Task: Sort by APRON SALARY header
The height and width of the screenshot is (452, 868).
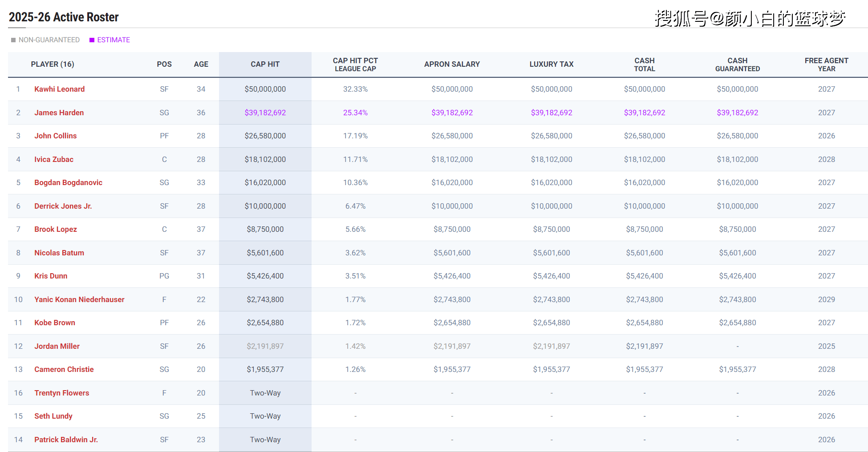Action: 452,64
